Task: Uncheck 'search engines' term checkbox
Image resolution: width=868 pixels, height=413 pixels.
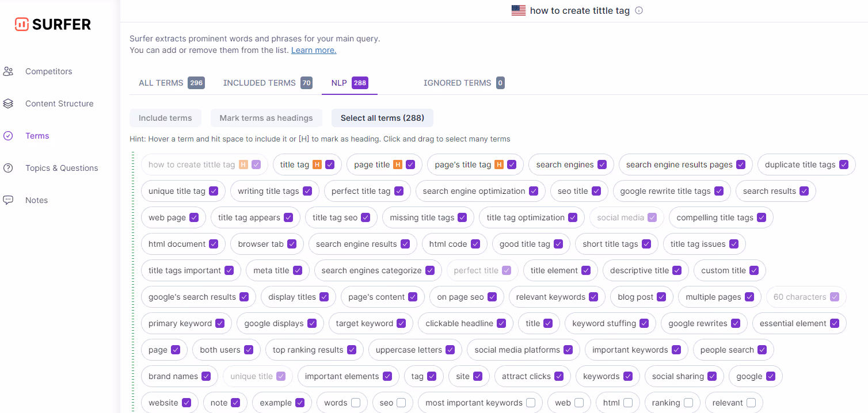Action: (x=602, y=165)
